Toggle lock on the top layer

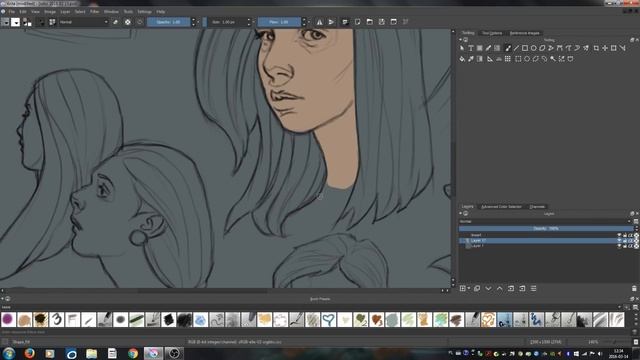click(625, 236)
